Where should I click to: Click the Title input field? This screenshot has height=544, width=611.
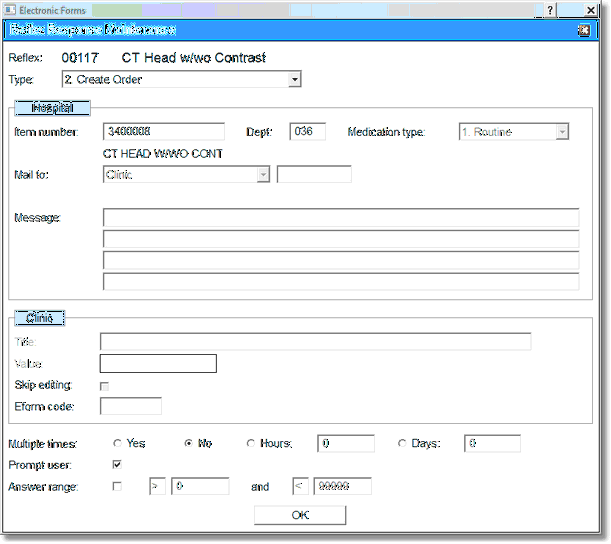pyautogui.click(x=316, y=342)
